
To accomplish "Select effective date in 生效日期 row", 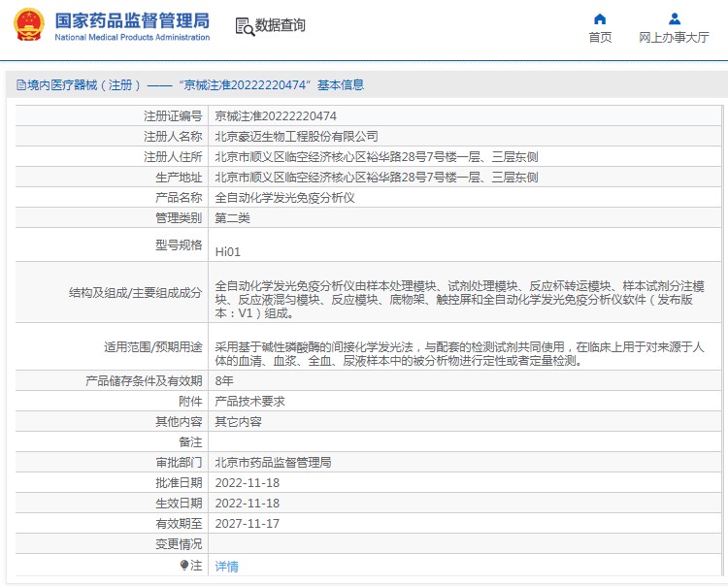I will 248,504.
